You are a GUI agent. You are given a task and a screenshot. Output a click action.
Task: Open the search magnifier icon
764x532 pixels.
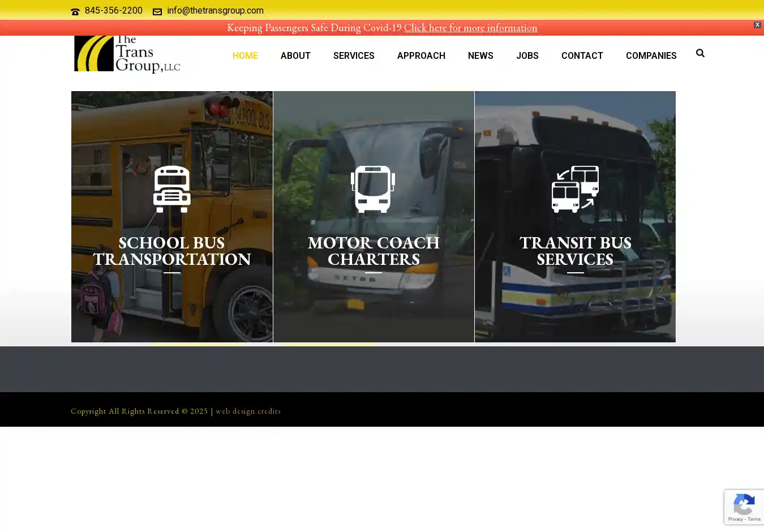coord(700,53)
